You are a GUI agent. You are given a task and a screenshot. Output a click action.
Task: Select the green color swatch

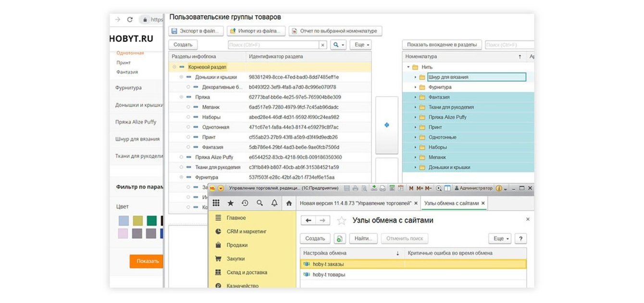[x=151, y=220]
